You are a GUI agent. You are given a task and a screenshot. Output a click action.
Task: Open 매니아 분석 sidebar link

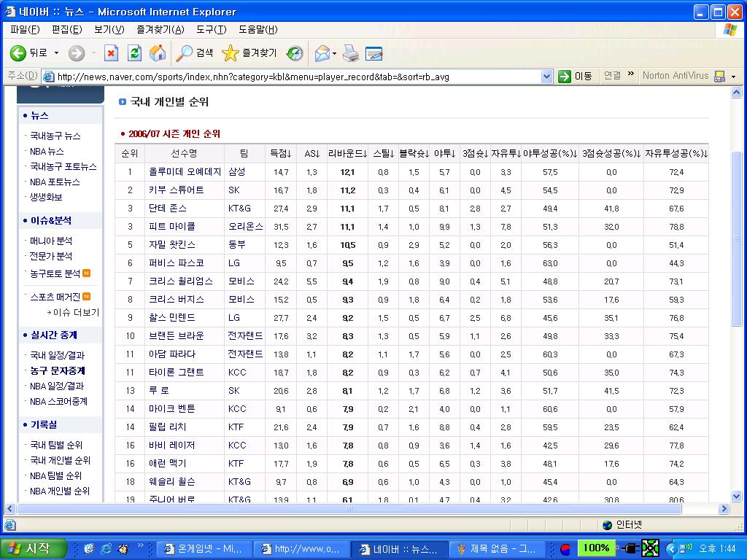click(51, 241)
